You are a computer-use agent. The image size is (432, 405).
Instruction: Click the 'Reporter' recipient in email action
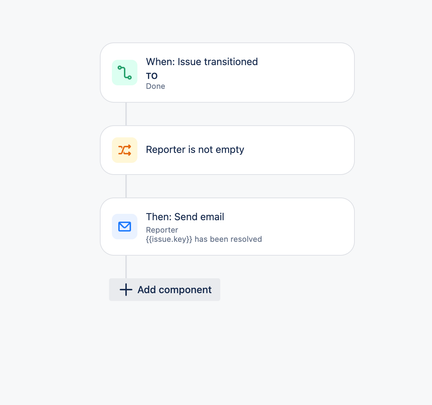(x=162, y=230)
